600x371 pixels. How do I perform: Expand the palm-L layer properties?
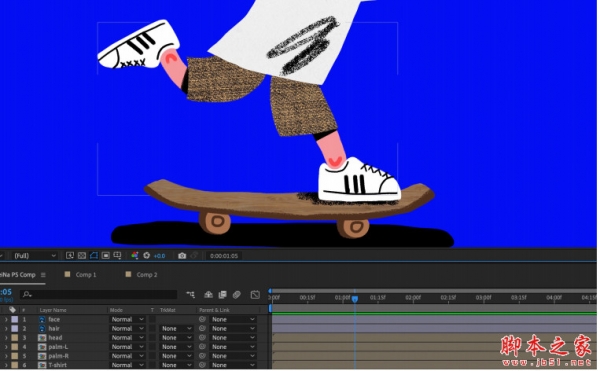6,347
